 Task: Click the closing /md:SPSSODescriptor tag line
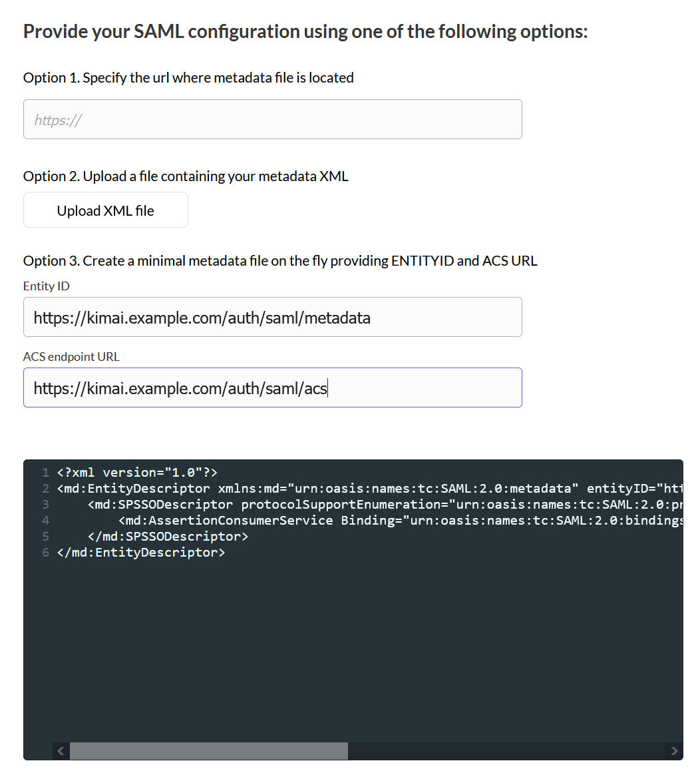(x=167, y=537)
